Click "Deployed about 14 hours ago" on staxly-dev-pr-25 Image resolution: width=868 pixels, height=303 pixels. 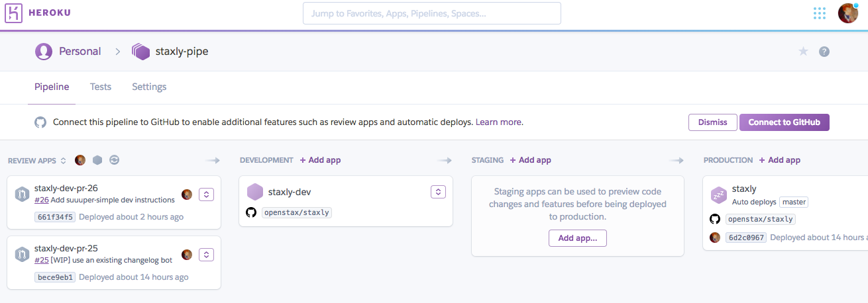click(134, 277)
